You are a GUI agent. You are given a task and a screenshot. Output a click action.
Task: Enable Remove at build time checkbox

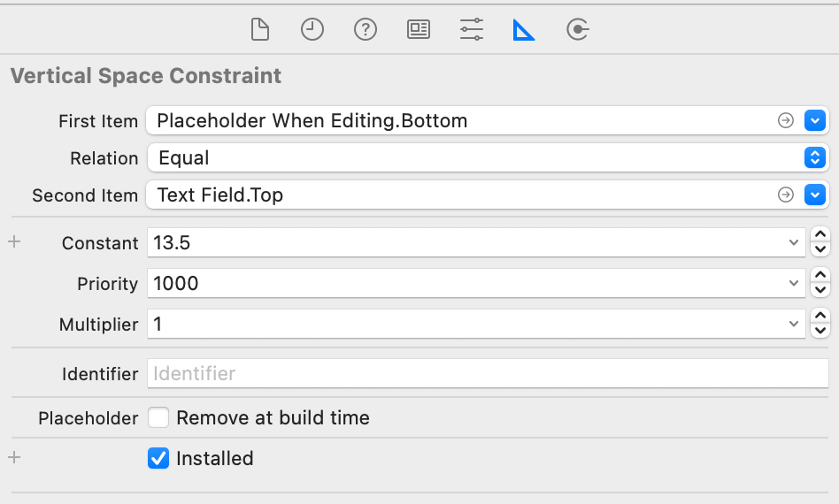point(158,417)
